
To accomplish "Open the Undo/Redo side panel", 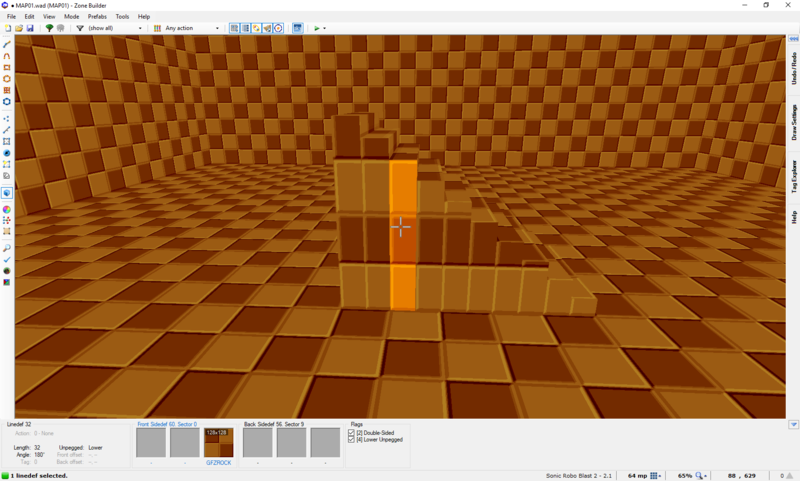I will click(x=794, y=66).
